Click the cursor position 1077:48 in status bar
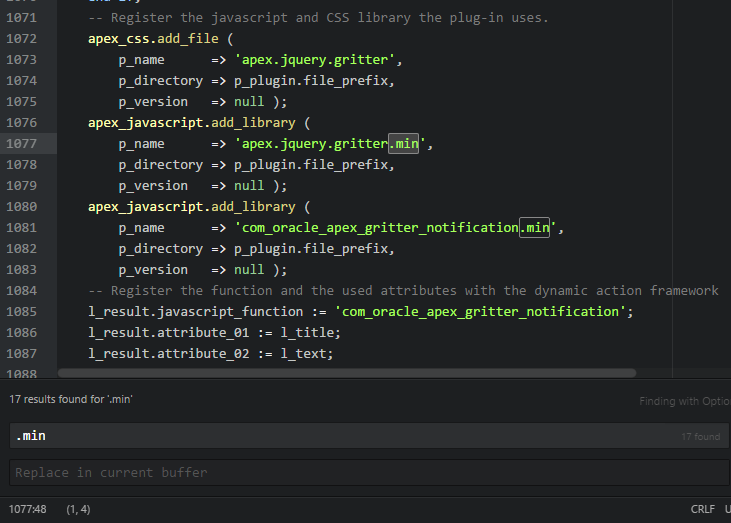 [x=28, y=509]
